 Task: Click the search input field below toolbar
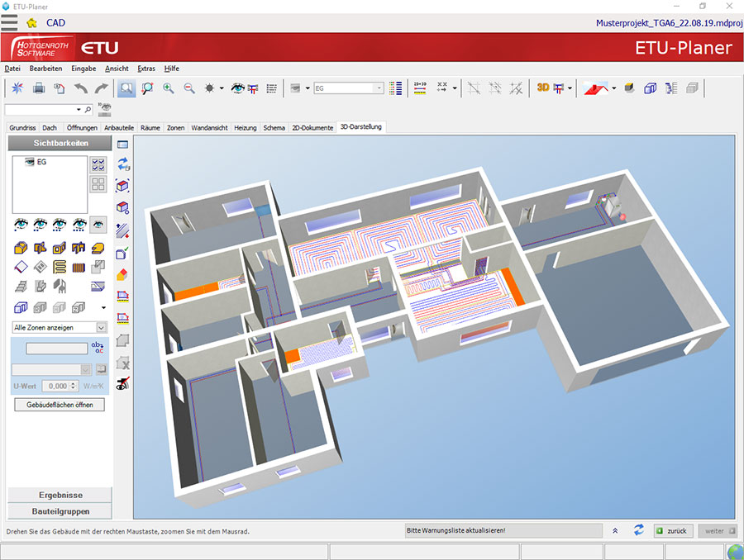click(x=40, y=110)
